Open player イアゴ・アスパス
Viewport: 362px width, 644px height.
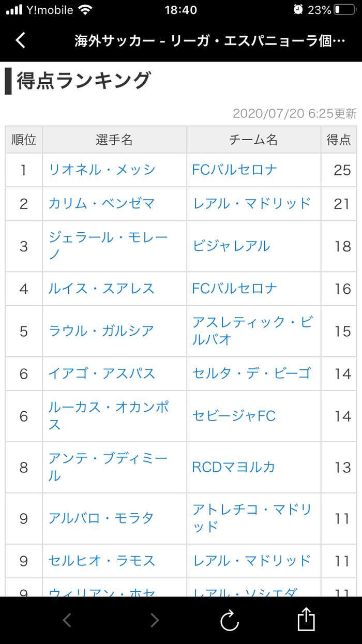102,373
